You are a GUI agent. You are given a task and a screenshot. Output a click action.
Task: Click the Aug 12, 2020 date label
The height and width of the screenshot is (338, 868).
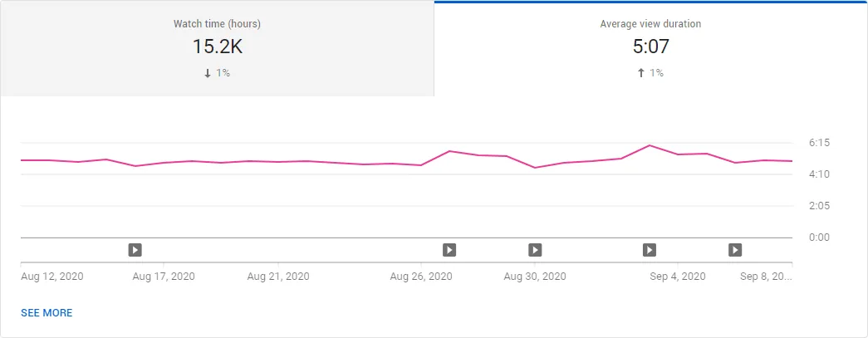click(x=52, y=276)
